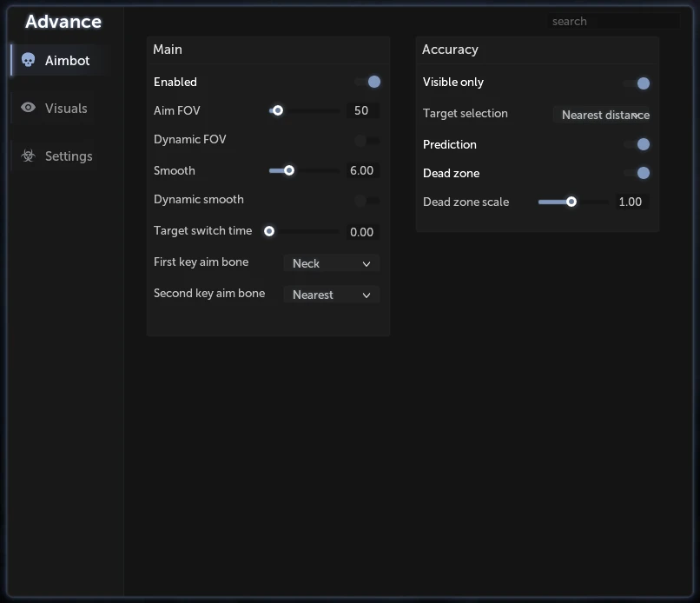Disable the Dead zone switch
Screen dimensions: 700x603
pyautogui.click(x=637, y=173)
